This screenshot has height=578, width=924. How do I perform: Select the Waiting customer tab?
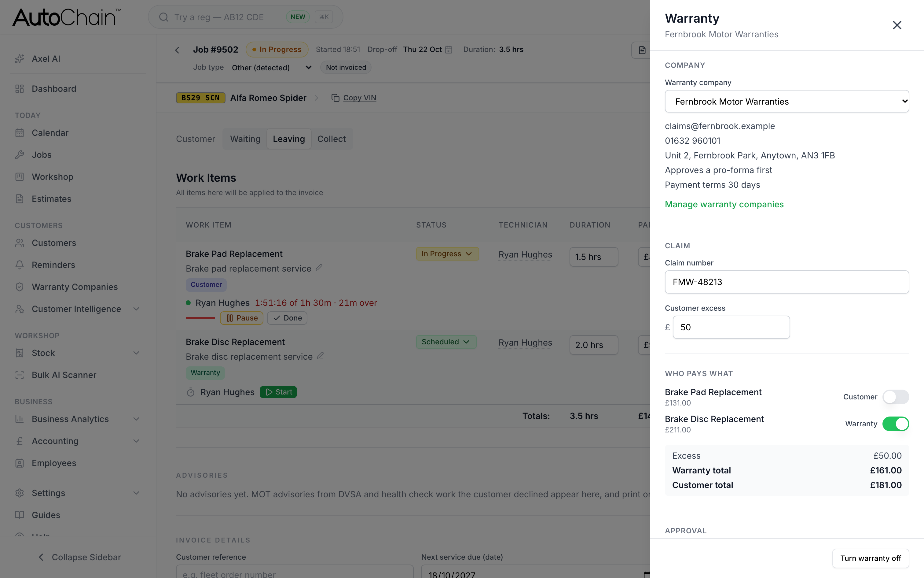coord(245,139)
